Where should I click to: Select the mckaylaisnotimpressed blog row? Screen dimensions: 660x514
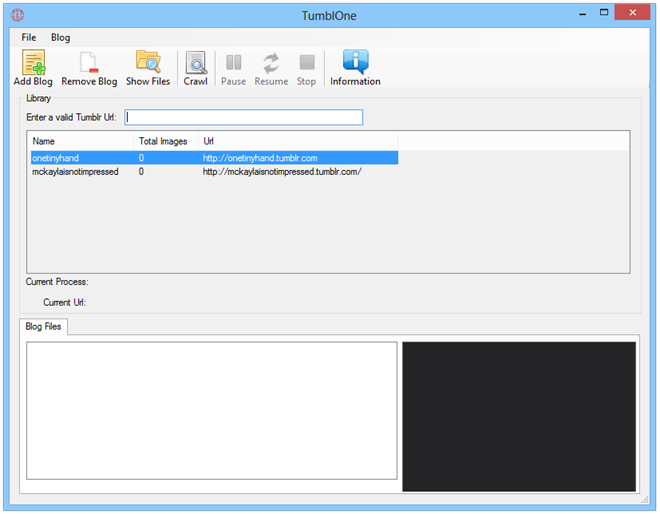tap(214, 172)
